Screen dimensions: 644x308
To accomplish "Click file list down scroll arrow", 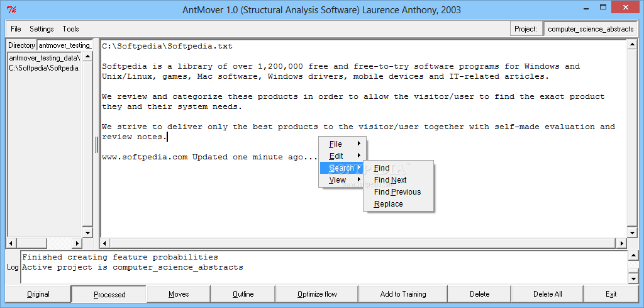I will point(87,233).
